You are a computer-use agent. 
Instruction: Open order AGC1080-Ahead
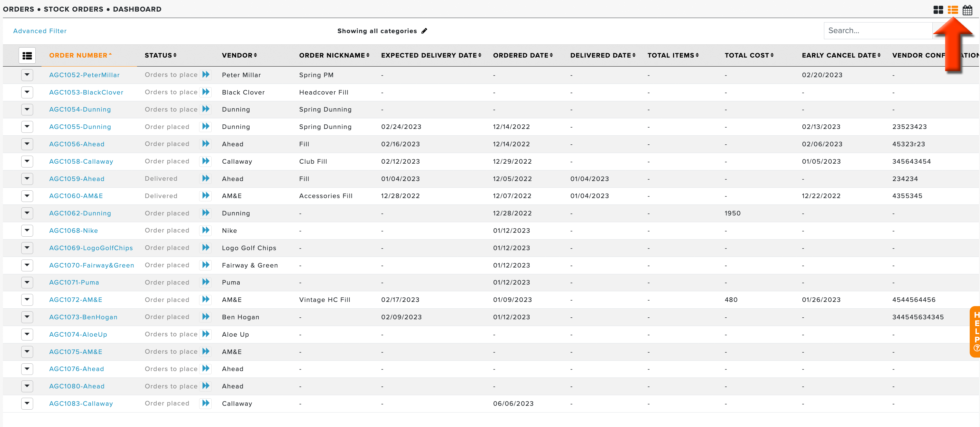click(x=77, y=386)
